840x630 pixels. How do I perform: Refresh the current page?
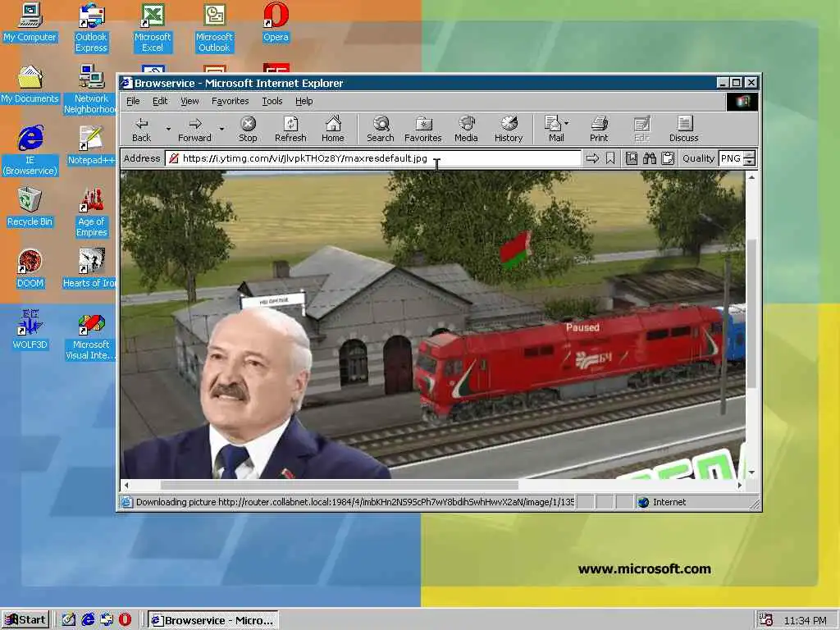coord(290,129)
